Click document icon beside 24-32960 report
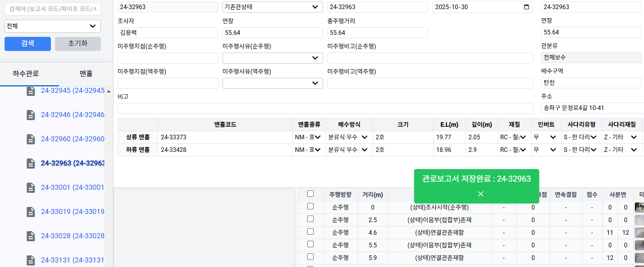The image size is (644, 267). point(31,139)
